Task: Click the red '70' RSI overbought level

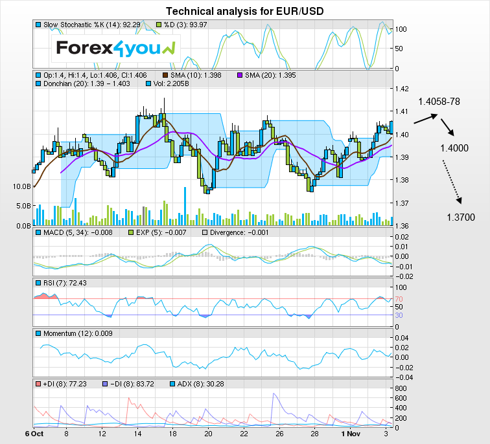Action: pos(399,299)
